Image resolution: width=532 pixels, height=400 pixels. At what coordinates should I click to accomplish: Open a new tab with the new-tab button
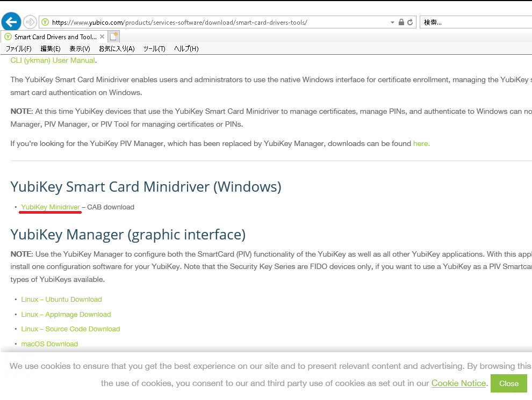[113, 37]
